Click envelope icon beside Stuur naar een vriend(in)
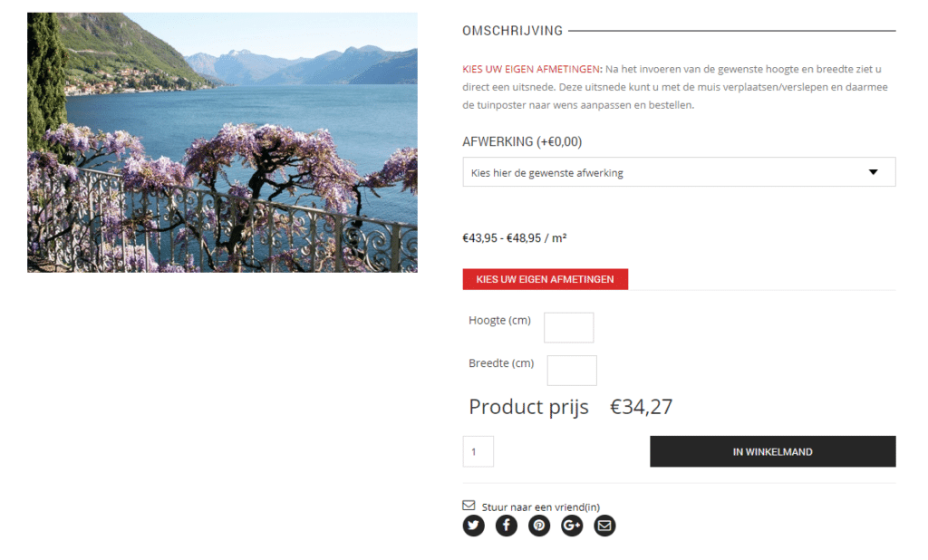The height and width of the screenshot is (560, 928). 469,506
